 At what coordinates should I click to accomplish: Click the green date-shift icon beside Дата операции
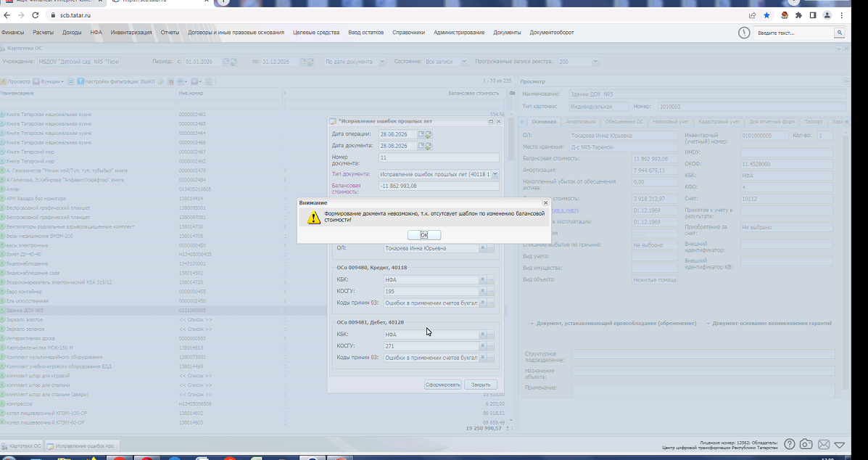[429, 134]
